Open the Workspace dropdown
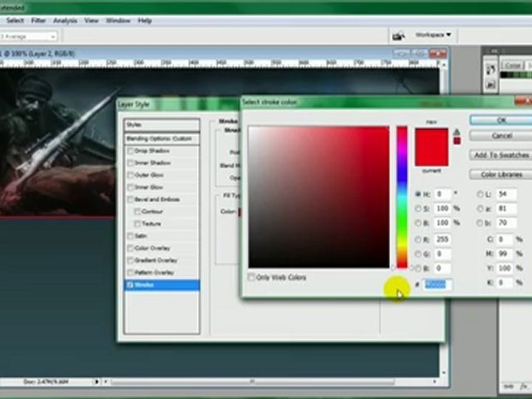Viewport: 532px width, 399px height. click(433, 35)
